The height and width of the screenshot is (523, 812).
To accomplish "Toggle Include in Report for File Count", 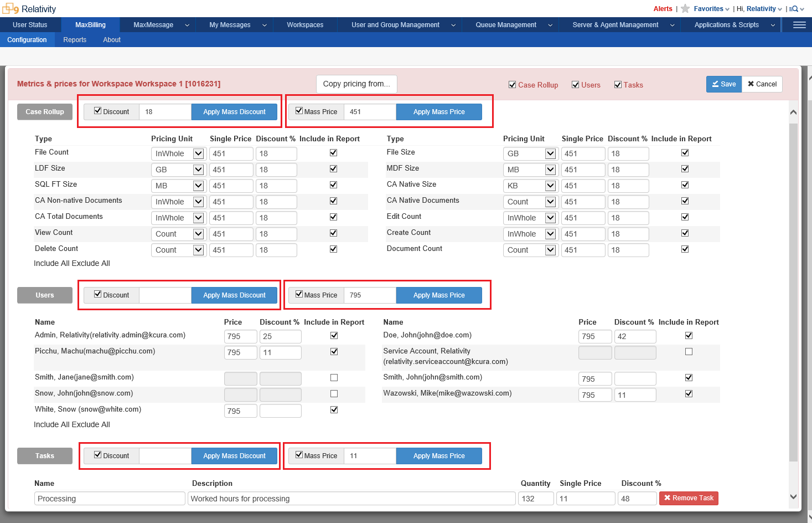I will pyautogui.click(x=333, y=152).
